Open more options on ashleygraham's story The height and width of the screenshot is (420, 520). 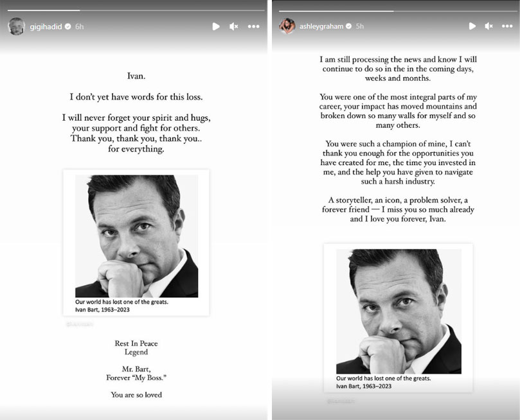point(508,26)
